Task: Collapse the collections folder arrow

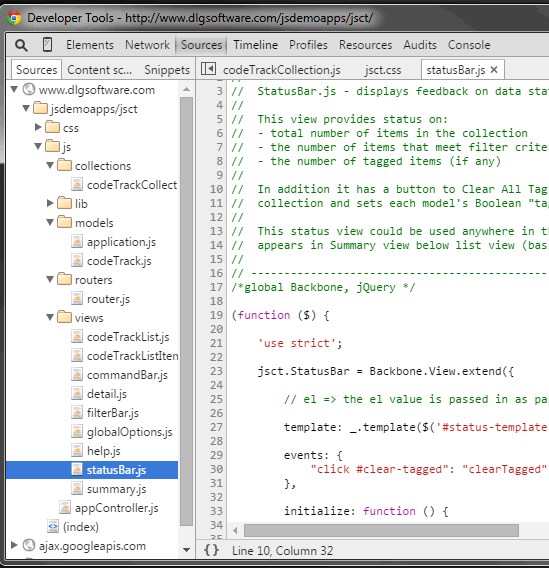Action: (x=50, y=166)
